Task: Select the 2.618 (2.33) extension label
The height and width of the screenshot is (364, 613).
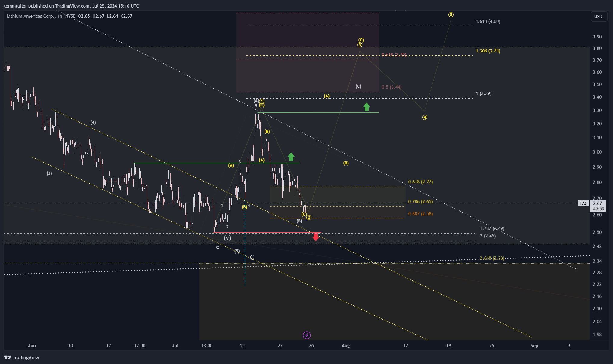Action: tap(492, 258)
